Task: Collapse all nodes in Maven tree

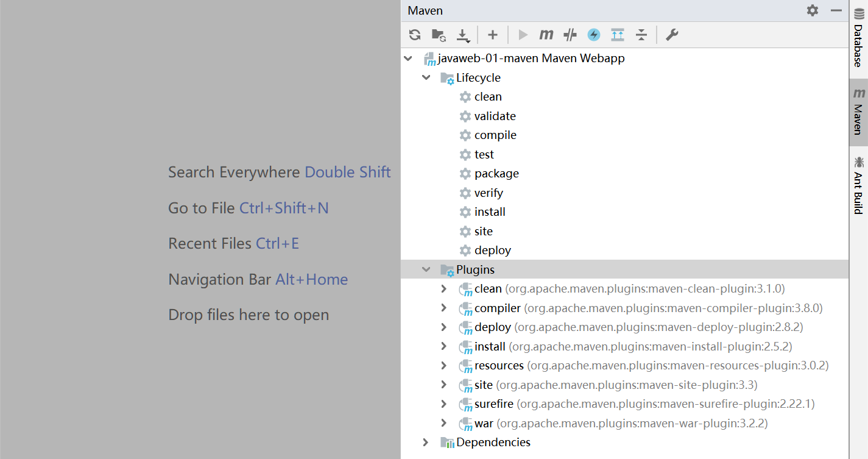Action: coord(641,35)
